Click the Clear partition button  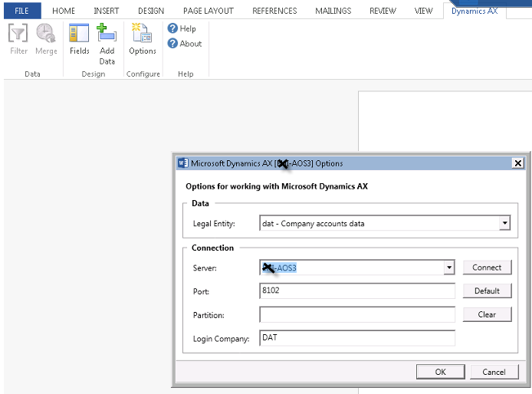pyautogui.click(x=487, y=314)
